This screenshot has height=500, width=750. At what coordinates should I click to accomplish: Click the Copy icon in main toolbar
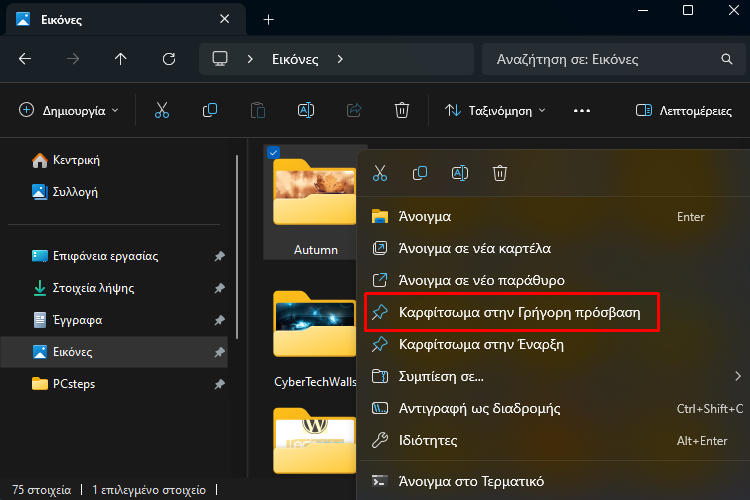pos(210,111)
